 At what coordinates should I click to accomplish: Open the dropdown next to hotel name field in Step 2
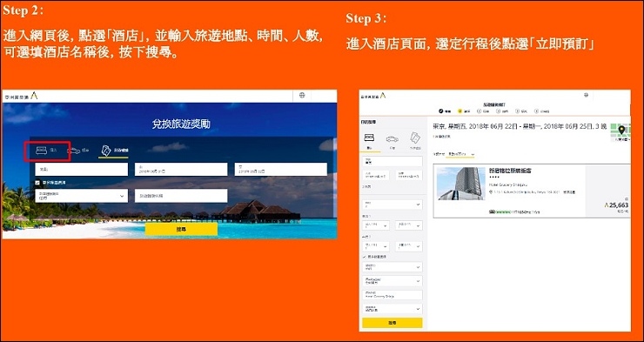coord(82,196)
